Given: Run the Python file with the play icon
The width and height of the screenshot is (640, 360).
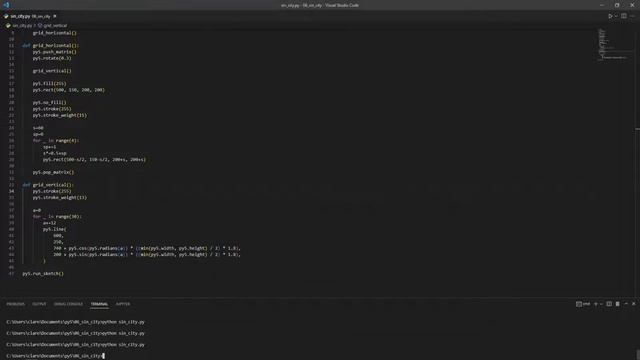Looking at the screenshot, I should pyautogui.click(x=610, y=16).
